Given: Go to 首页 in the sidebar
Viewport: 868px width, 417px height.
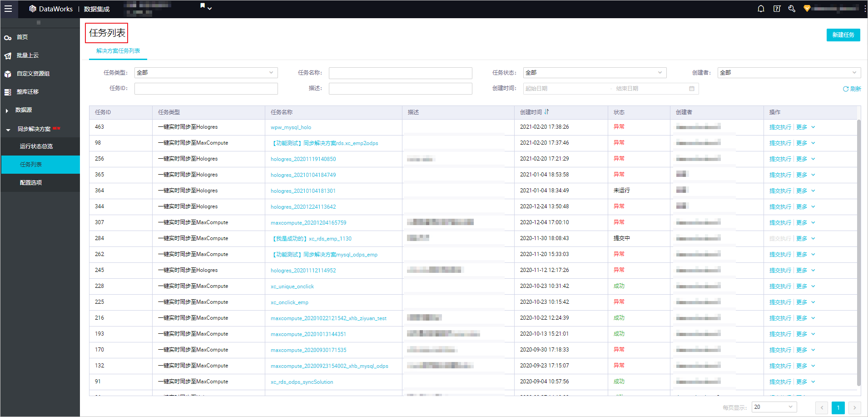Looking at the screenshot, I should [22, 37].
